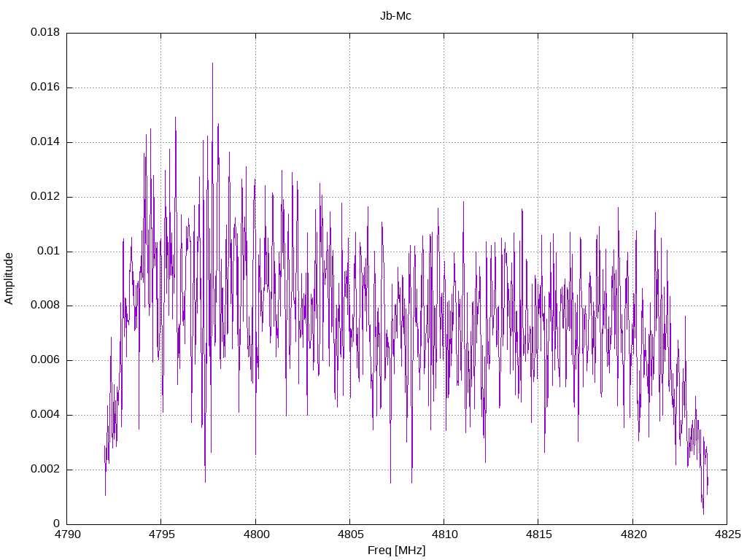This screenshot has width=747, height=560.
Task: Click y-axis tick label 0.018
Action: tap(45, 32)
